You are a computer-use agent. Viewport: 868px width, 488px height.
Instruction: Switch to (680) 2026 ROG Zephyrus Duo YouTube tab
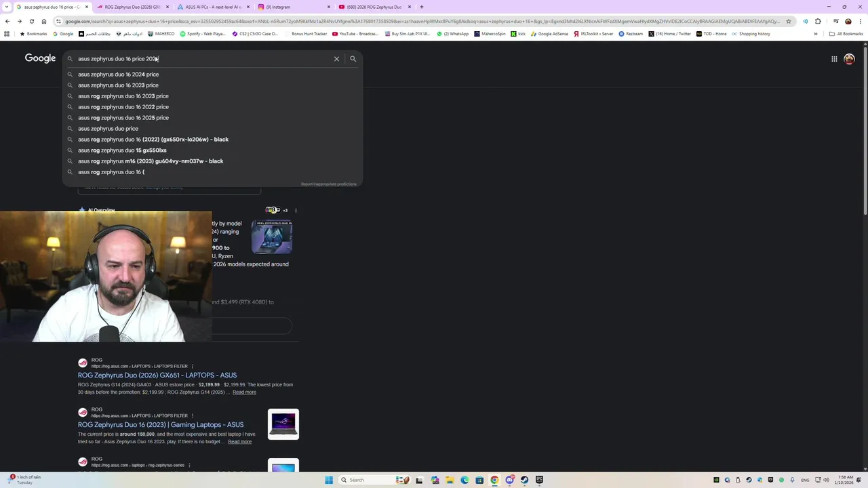[x=374, y=7]
